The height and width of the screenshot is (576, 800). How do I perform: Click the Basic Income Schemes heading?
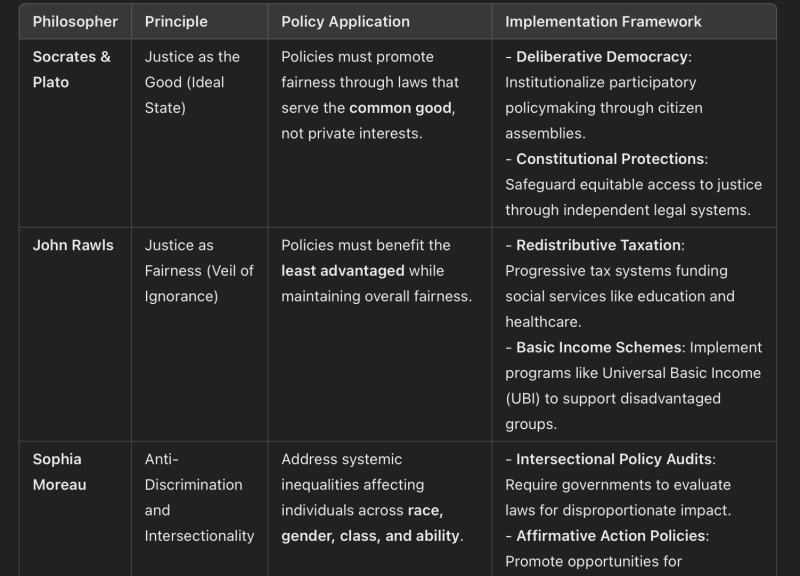[x=598, y=347]
